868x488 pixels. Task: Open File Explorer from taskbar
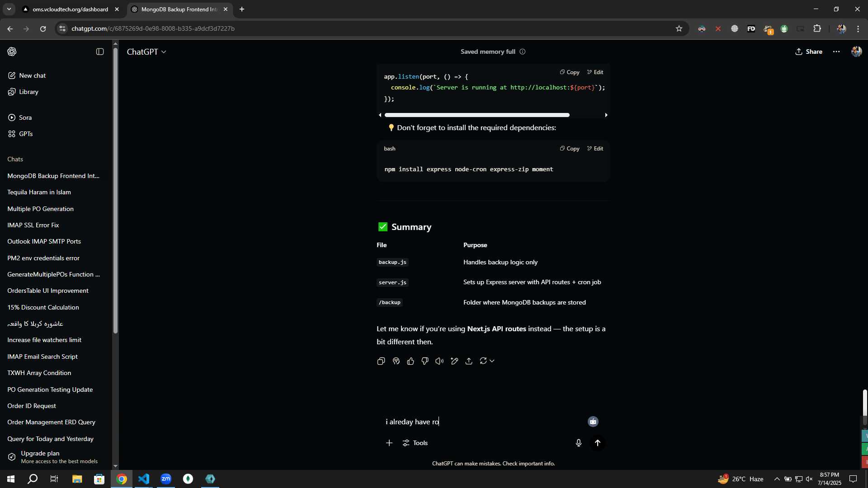click(x=77, y=479)
